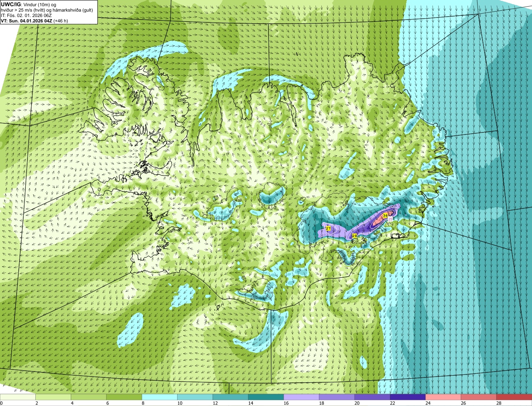Select the 24–26 m/s light pink legend swatch
Viewport: 532px width, 406px height.
tap(443, 397)
